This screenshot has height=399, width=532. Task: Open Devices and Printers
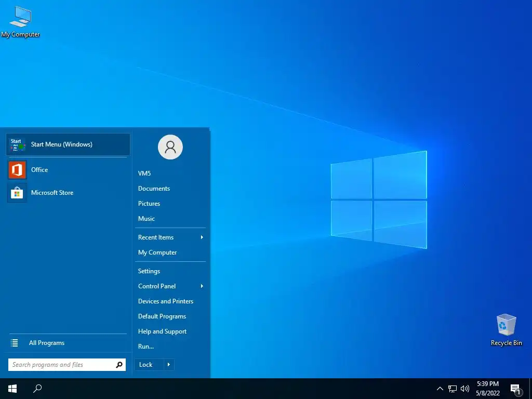(x=166, y=301)
